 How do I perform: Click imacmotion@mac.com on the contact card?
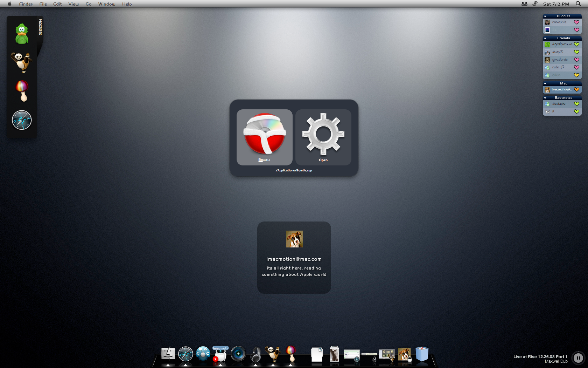tap(294, 259)
